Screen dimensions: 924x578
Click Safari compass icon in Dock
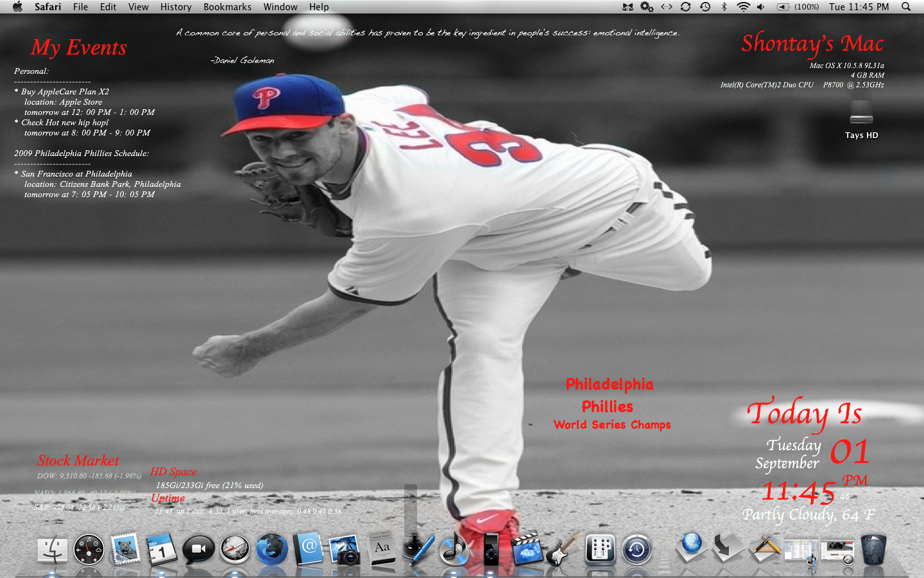235,550
